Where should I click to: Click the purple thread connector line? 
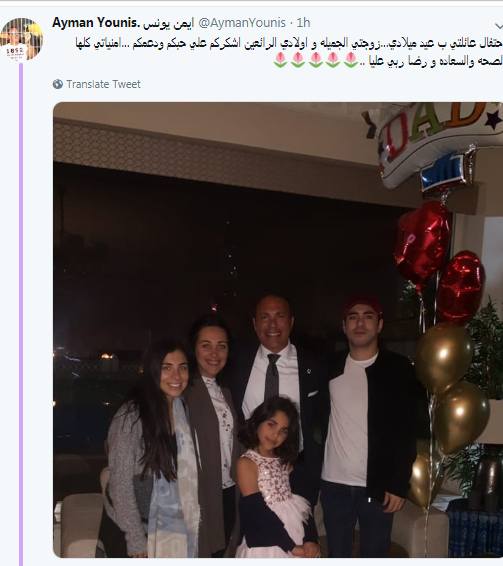(21, 314)
